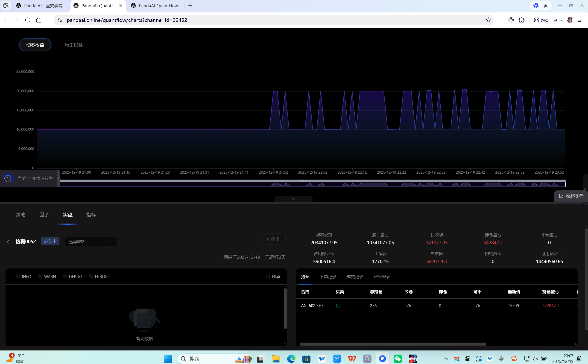Bookmark this page with the star icon
The width and height of the screenshot is (588, 364).
[x=488, y=20]
